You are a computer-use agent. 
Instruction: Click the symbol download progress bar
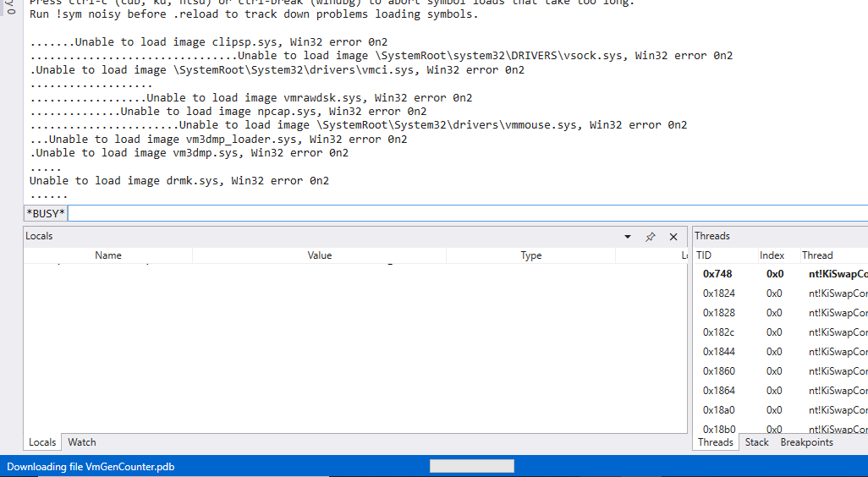471,466
